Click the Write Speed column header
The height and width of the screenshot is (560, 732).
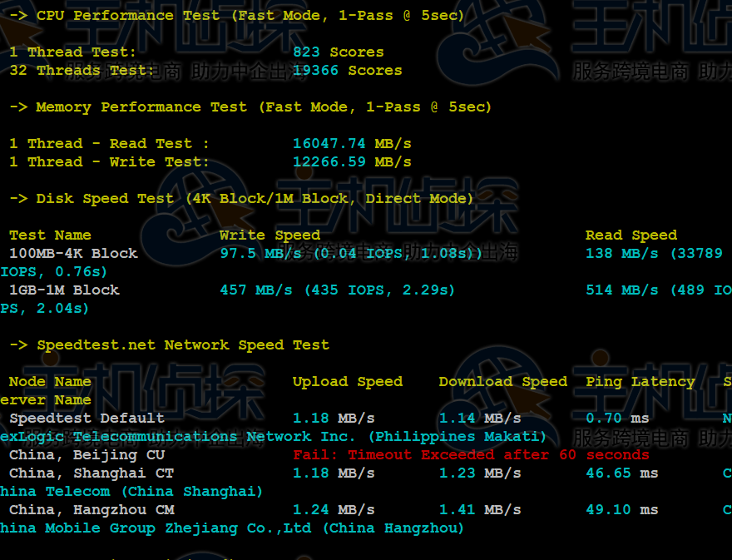point(270,235)
